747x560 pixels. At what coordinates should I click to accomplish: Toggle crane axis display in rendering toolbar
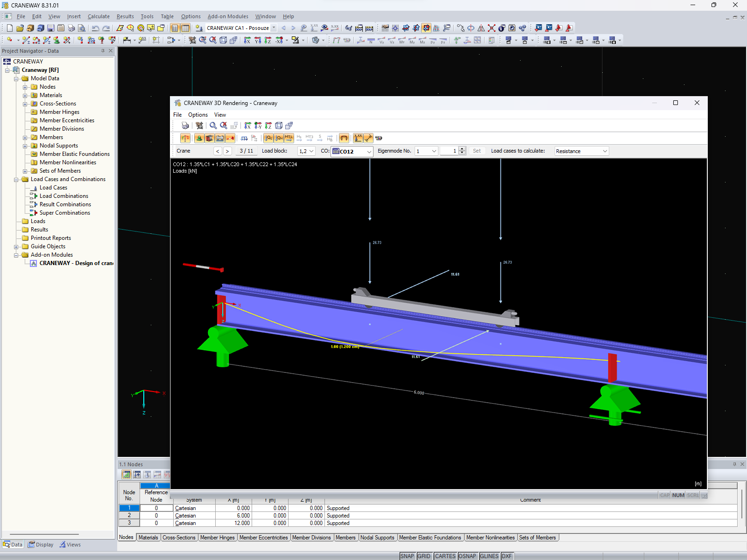point(185,138)
